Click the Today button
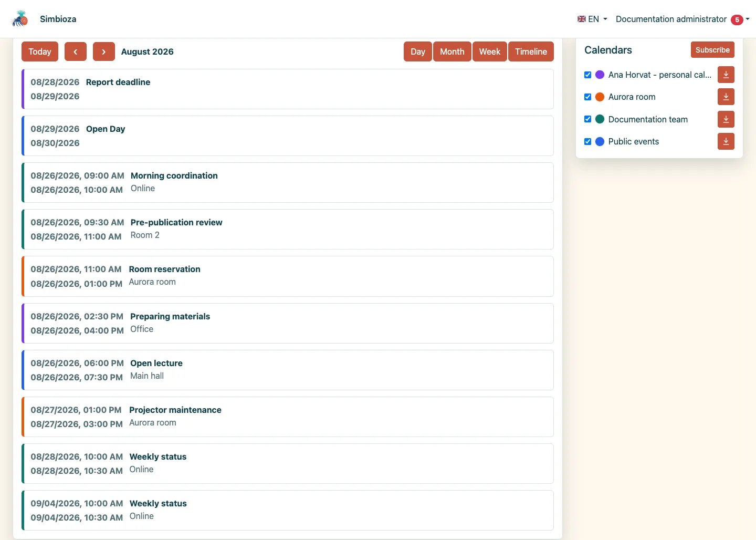Image resolution: width=756 pixels, height=540 pixels. click(40, 51)
